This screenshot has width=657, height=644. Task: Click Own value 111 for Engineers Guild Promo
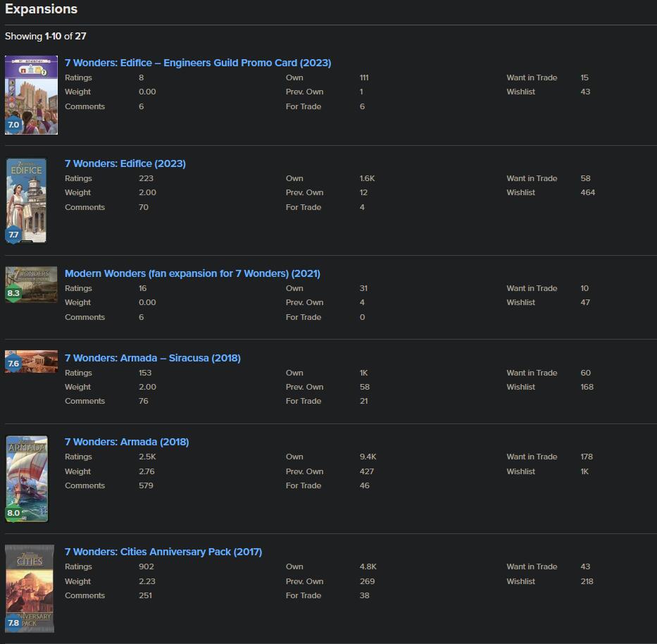click(x=364, y=78)
